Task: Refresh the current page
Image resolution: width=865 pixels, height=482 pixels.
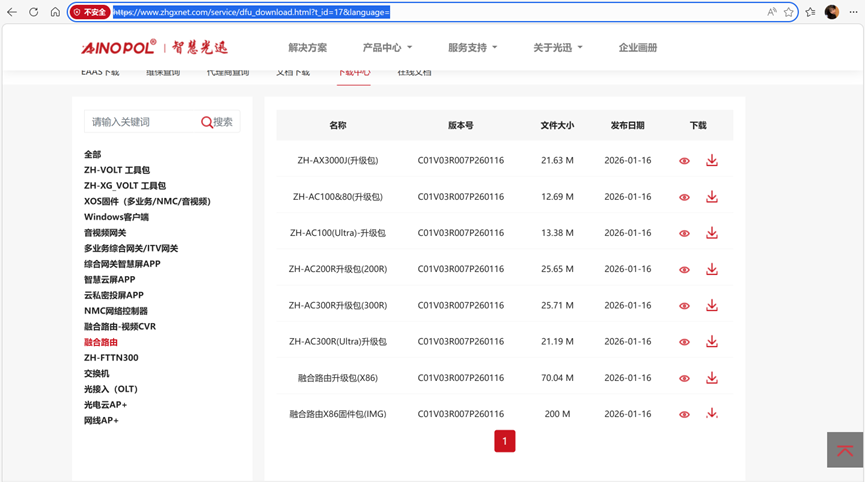Action: [34, 12]
